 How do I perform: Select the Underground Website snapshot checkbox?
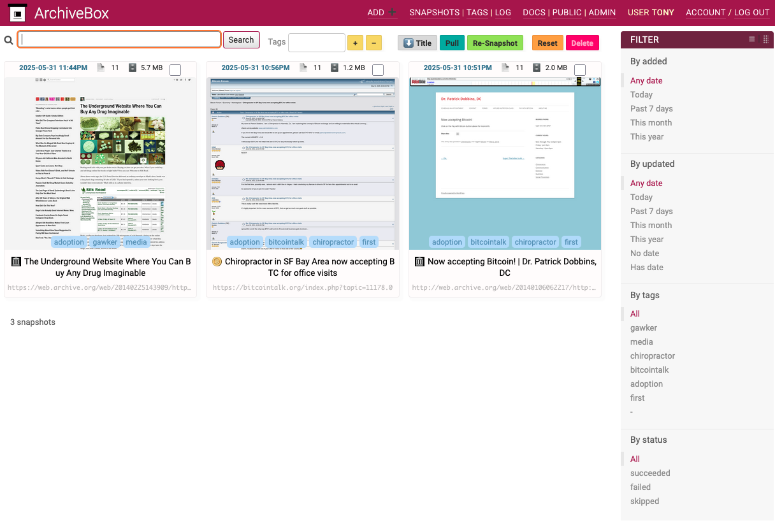tap(175, 69)
